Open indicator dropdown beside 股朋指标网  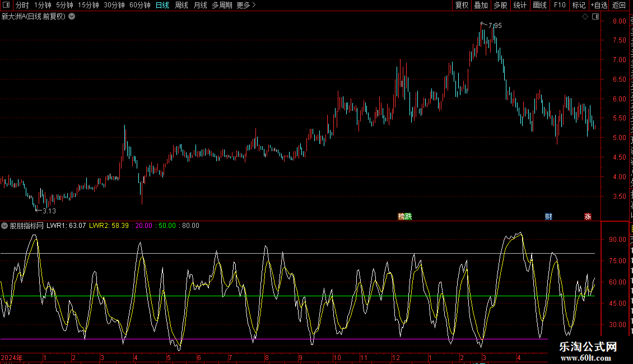(4, 226)
